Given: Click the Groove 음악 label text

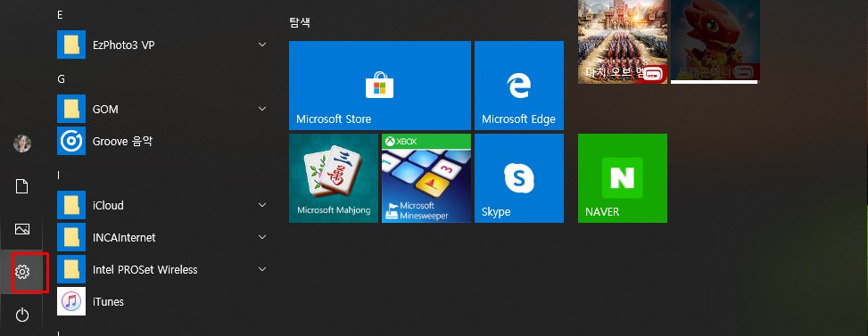Looking at the screenshot, I should [122, 142].
